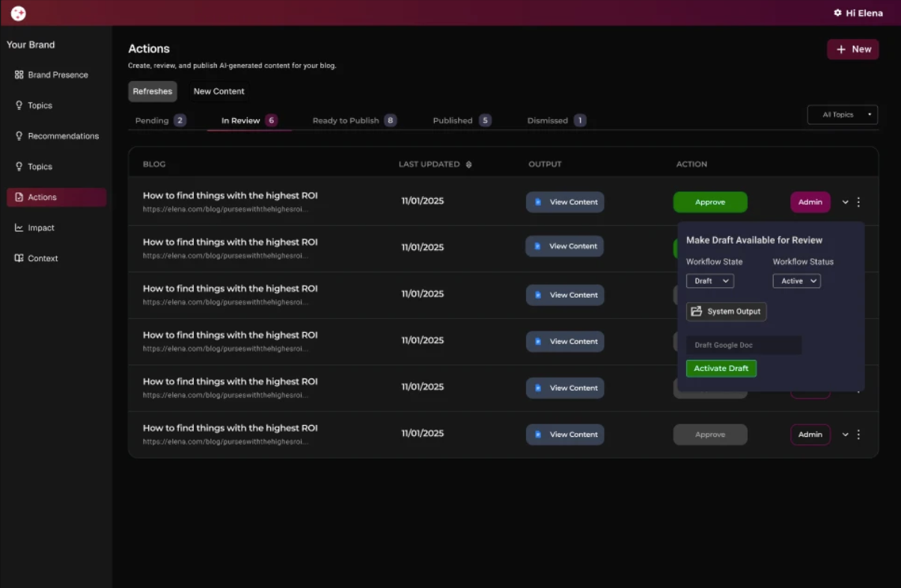Click the brand logo icon in header
Image resolution: width=901 pixels, height=588 pixels.
(x=18, y=13)
